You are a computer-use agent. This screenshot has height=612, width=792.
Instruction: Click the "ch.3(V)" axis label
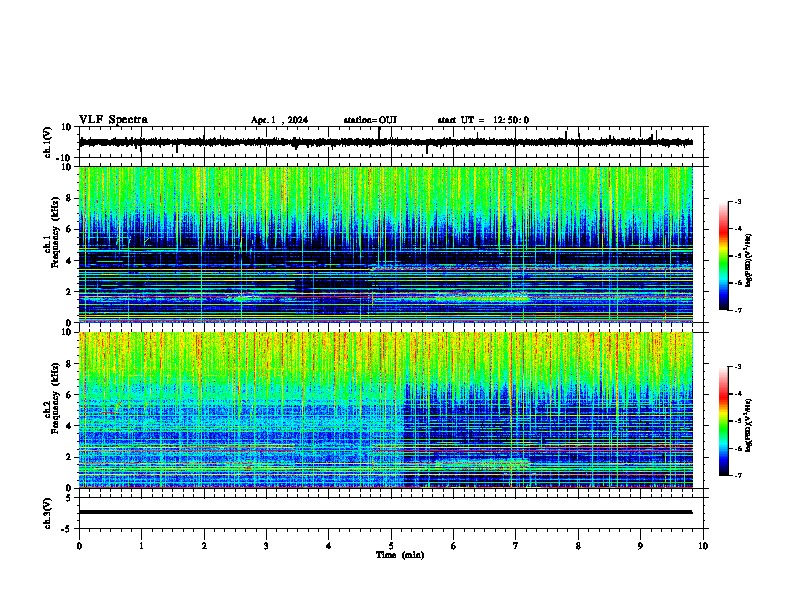pos(48,513)
